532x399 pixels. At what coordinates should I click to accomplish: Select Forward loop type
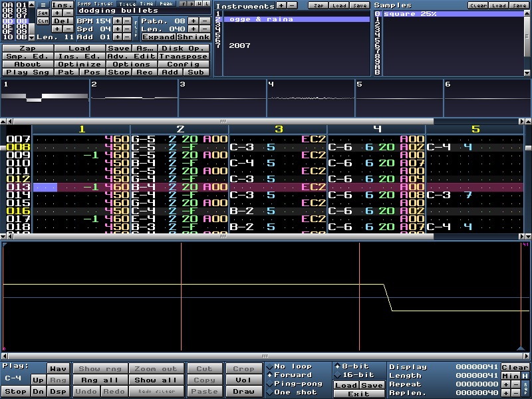click(x=289, y=375)
